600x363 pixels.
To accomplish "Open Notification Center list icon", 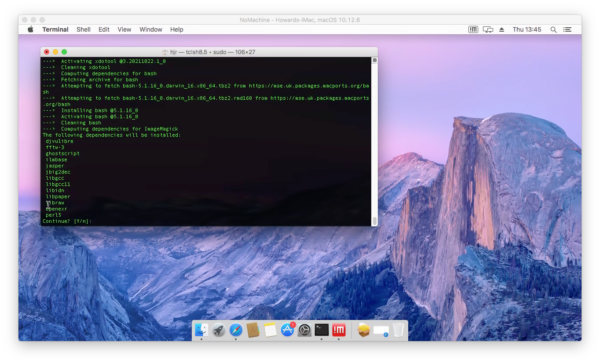I will click(x=567, y=29).
